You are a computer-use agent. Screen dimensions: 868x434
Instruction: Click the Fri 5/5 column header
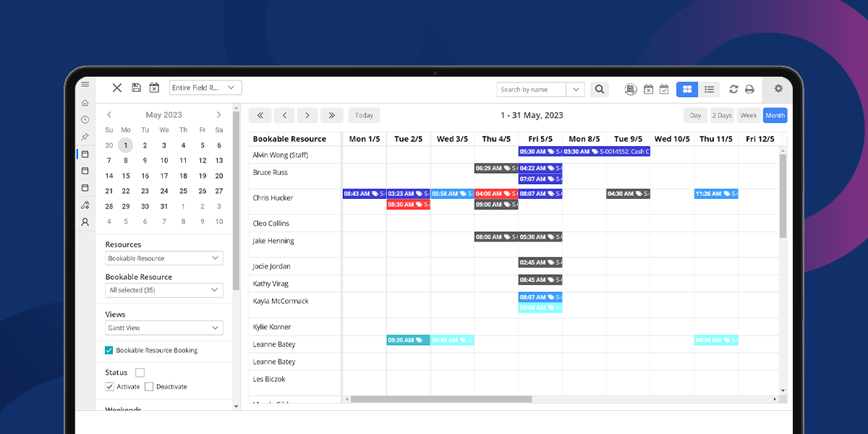click(540, 139)
